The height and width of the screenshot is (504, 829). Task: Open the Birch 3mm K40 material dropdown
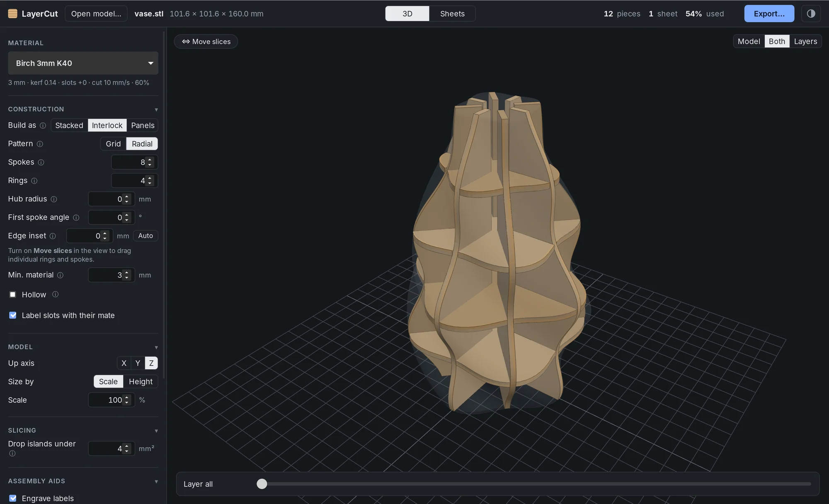83,63
